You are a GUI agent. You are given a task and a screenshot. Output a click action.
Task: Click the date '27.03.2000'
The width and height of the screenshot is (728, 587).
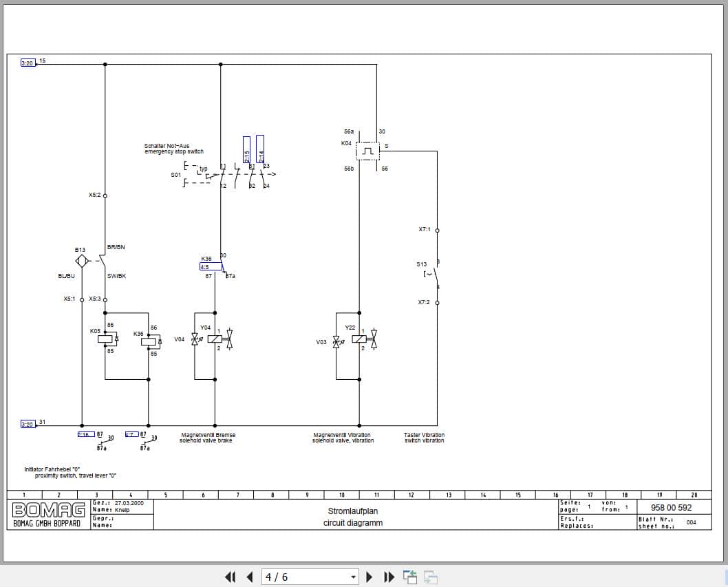tap(129, 503)
